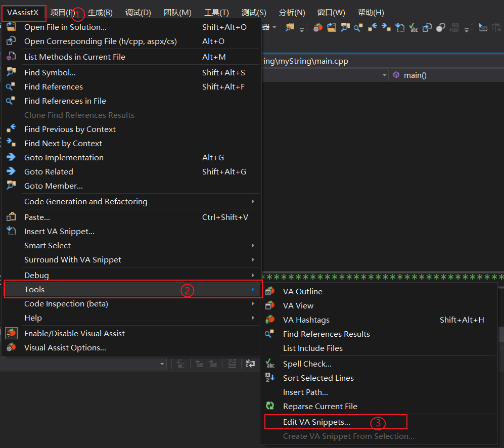504x448 pixels.
Task: Click the Find Symbol toolbar icon
Action: point(345,27)
